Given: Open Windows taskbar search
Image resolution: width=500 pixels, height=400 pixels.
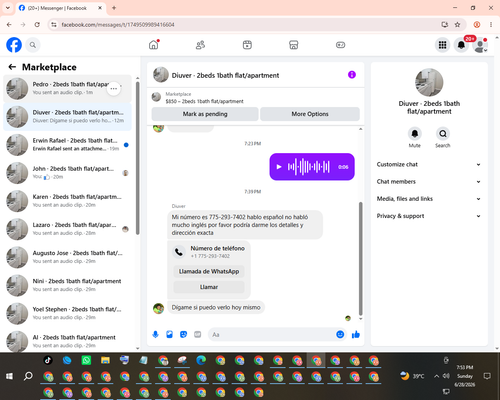Looking at the screenshot, I should click(x=28, y=376).
